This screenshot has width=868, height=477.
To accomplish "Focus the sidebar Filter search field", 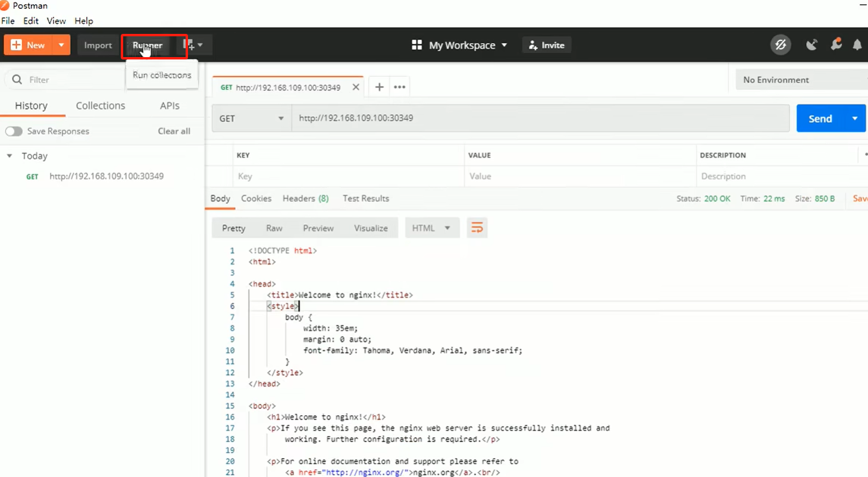I will (64, 80).
